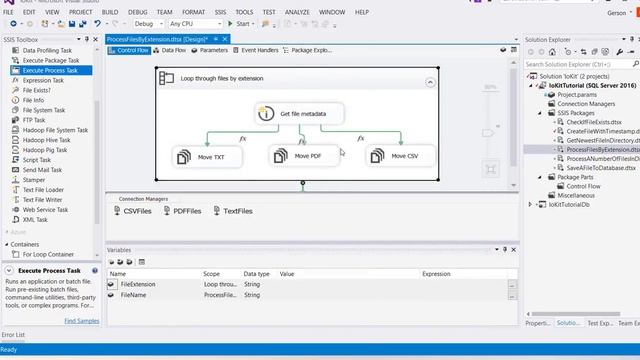The height and width of the screenshot is (360, 640).
Task: Select the Move TXT task
Action: (x=207, y=157)
